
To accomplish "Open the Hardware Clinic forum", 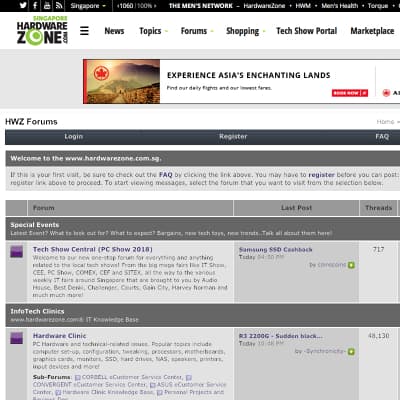I will [60, 336].
